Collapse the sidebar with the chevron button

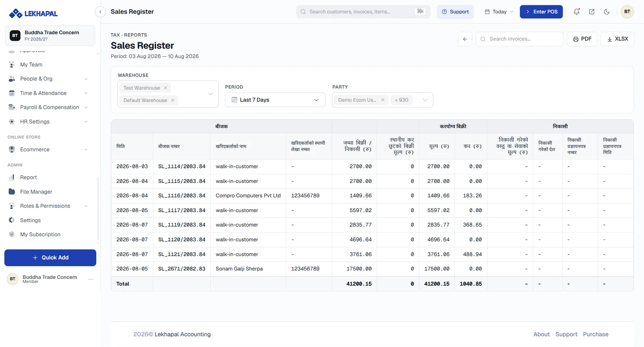click(x=100, y=12)
